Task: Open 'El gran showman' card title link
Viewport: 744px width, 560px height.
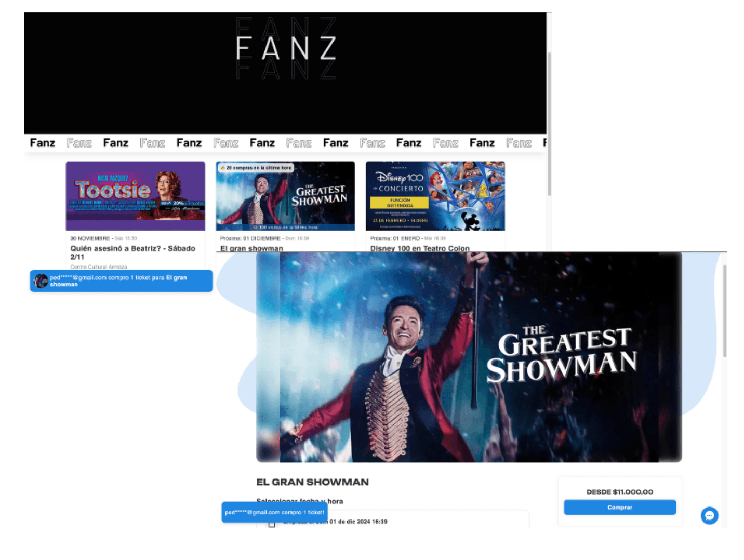Action: point(251,248)
